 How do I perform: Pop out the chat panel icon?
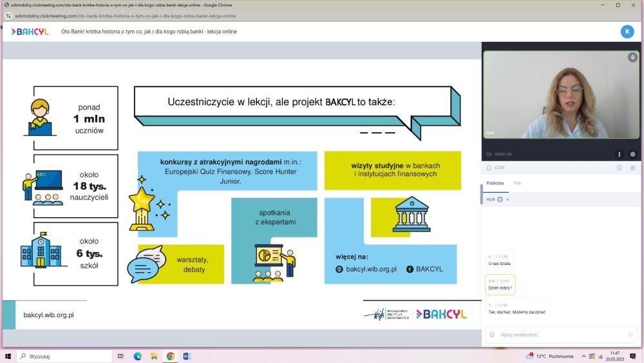pos(620,168)
